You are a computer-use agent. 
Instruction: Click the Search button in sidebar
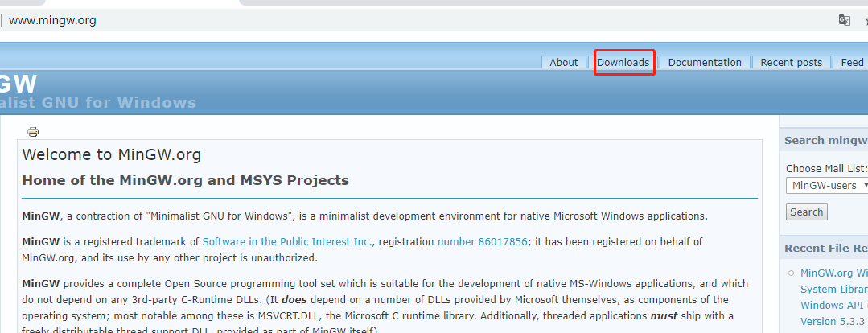[807, 212]
